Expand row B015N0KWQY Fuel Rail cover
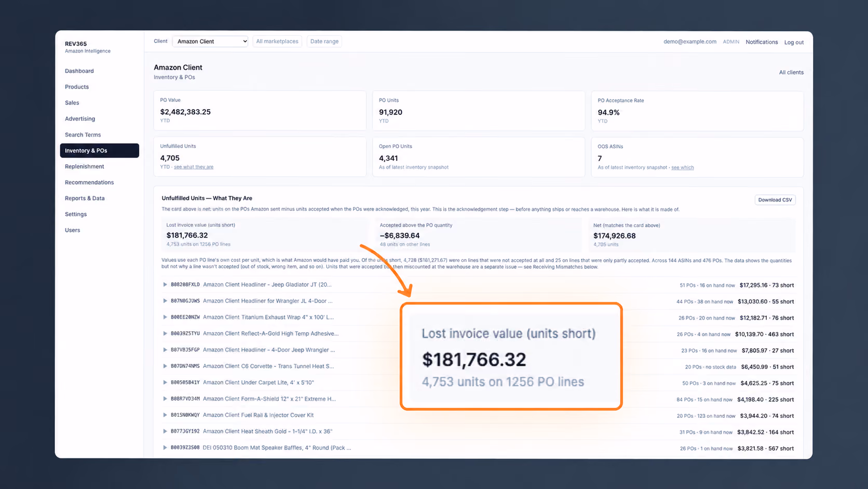The image size is (868, 489). pos(165,415)
